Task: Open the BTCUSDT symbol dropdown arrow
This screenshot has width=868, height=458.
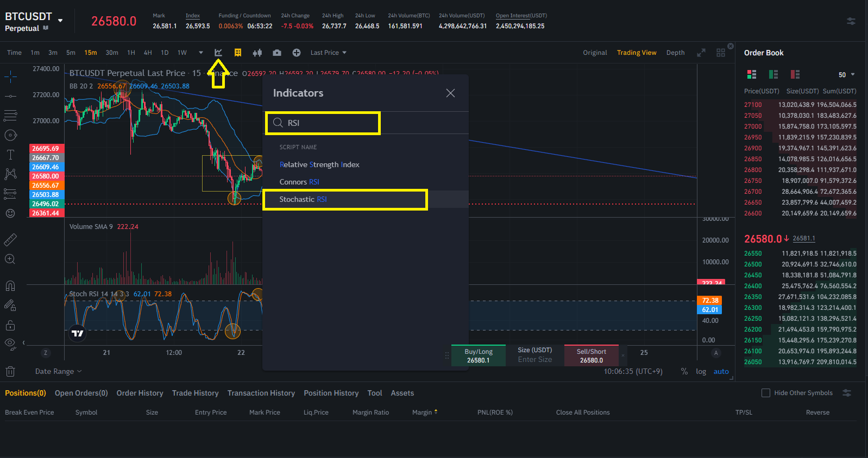Action: 60,21
